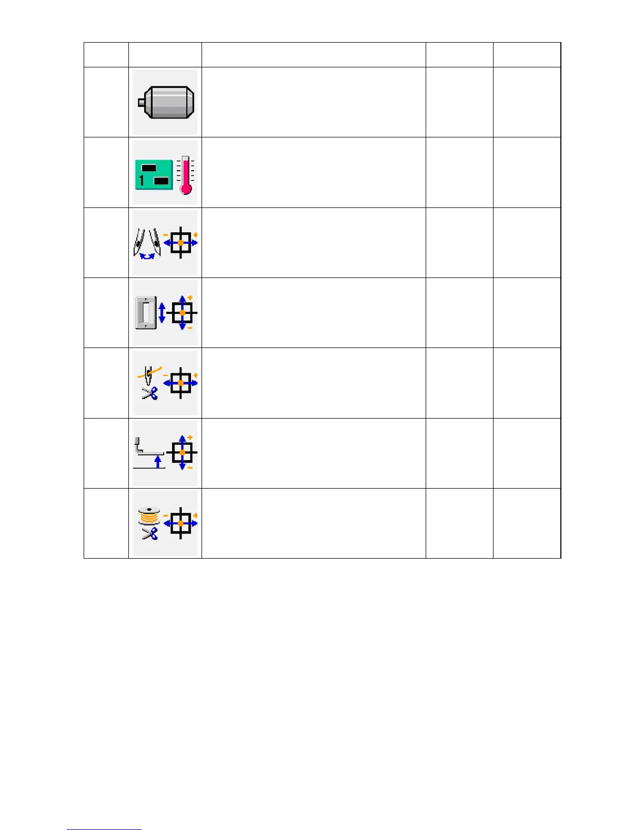Image resolution: width=644 pixels, height=834 pixels.
Task: Select the circuit board temperature icon
Action: click(x=165, y=173)
